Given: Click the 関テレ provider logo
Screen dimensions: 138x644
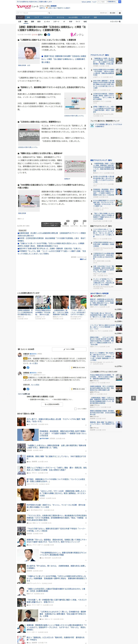Looking at the screenshot, I should tap(77, 35).
